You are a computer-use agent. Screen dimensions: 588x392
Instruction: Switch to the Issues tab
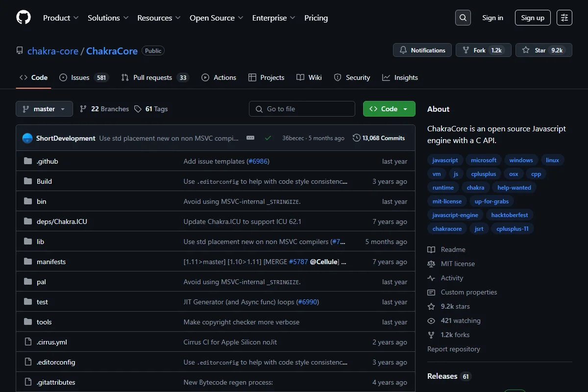(x=83, y=77)
